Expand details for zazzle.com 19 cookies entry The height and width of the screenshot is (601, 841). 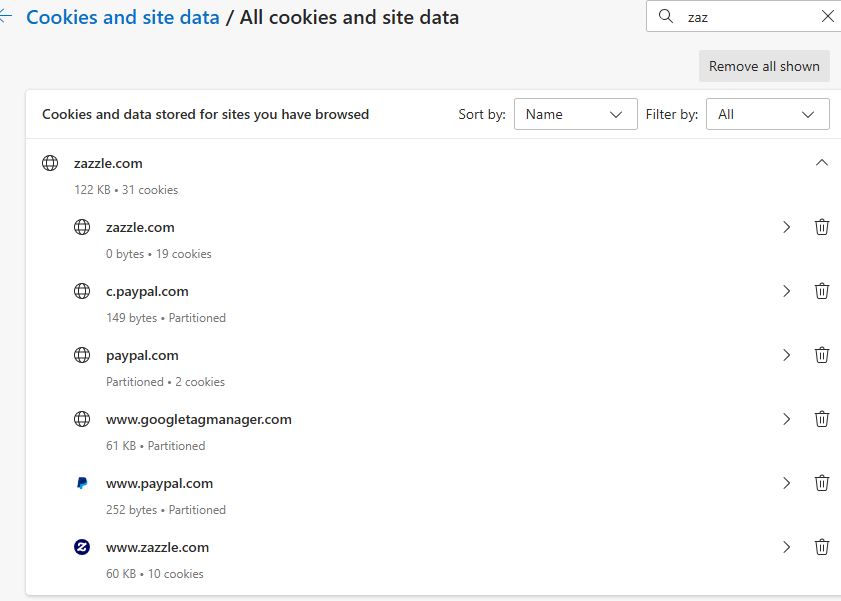[x=786, y=227]
